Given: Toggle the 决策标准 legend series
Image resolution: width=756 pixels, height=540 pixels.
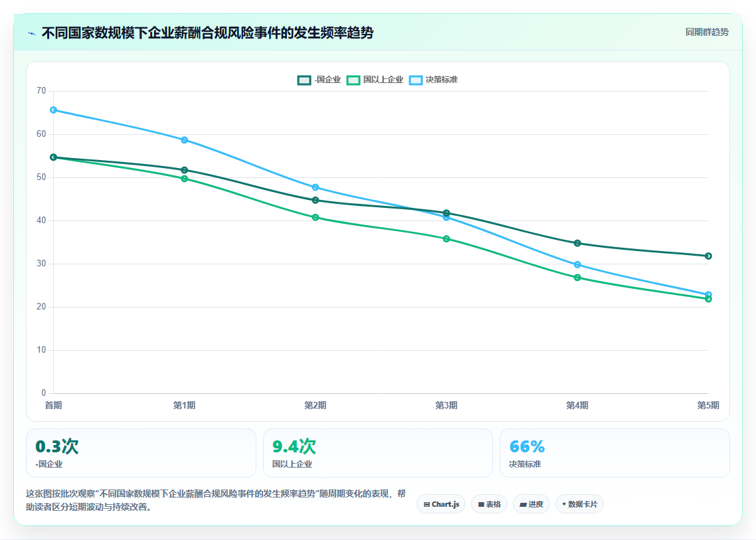Looking at the screenshot, I should tap(433, 80).
